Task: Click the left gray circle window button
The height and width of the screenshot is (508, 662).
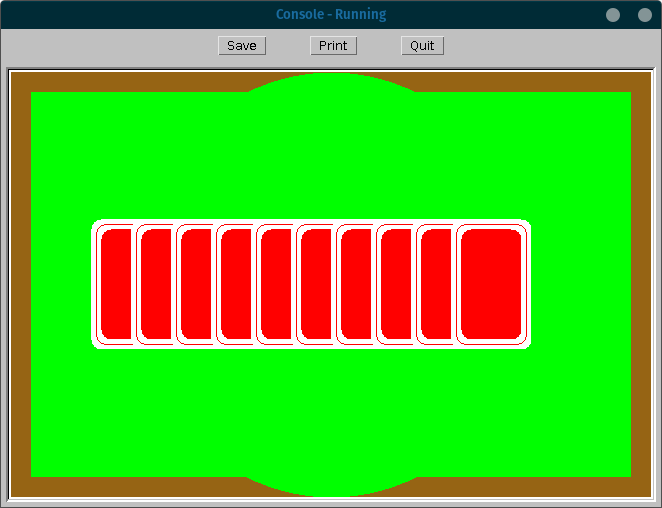Action: point(613,15)
